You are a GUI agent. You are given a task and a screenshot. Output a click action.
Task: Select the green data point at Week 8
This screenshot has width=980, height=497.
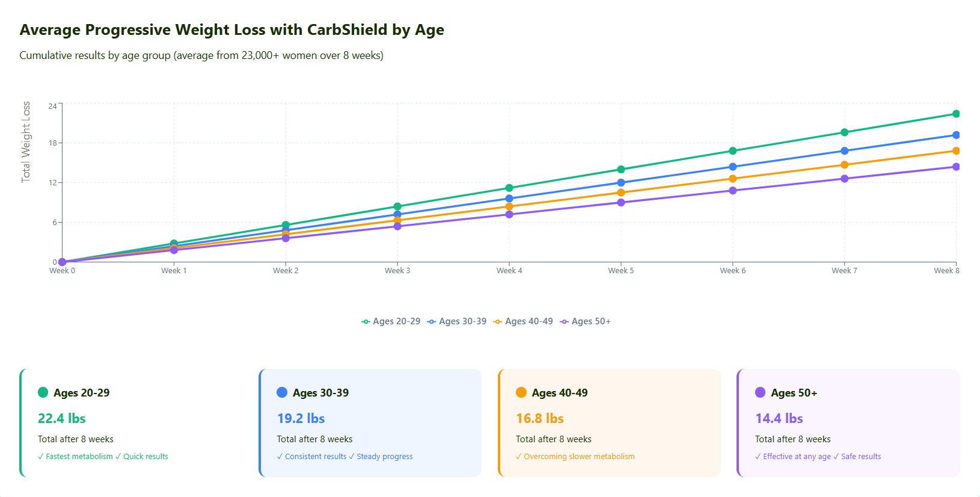[x=956, y=114]
